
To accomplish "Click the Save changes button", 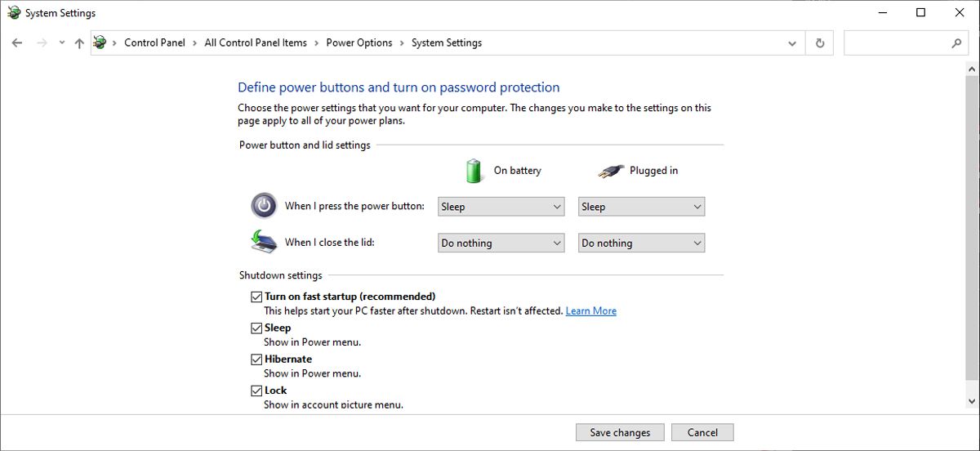I will point(620,432).
